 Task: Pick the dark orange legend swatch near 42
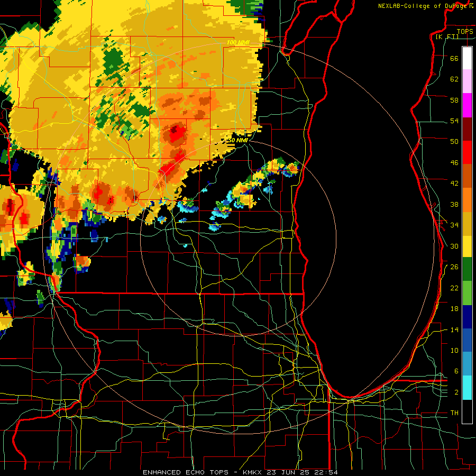click(x=467, y=176)
